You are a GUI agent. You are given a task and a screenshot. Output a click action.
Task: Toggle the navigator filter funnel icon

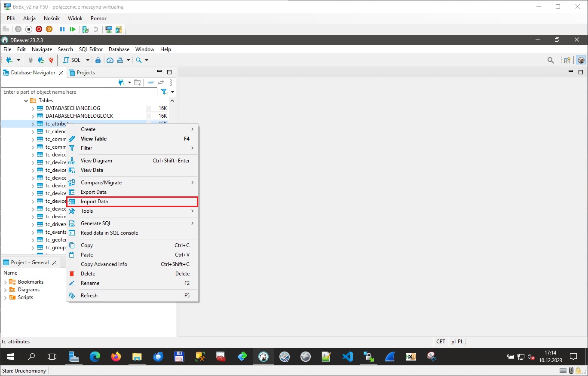click(x=164, y=92)
